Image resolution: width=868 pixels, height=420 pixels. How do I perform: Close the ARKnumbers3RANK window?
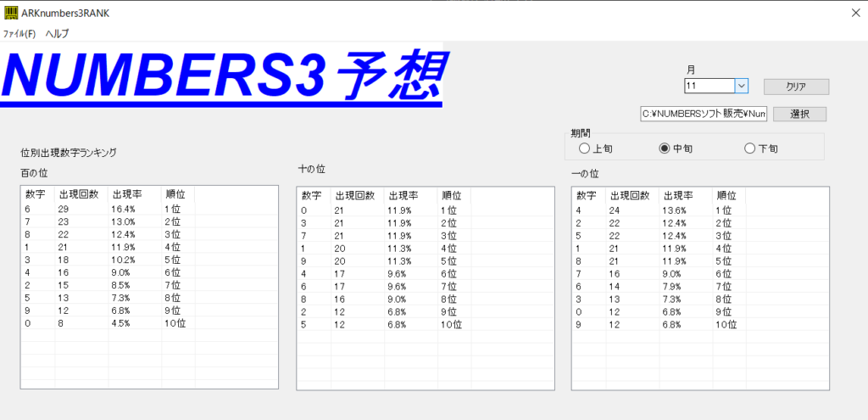pyautogui.click(x=854, y=13)
